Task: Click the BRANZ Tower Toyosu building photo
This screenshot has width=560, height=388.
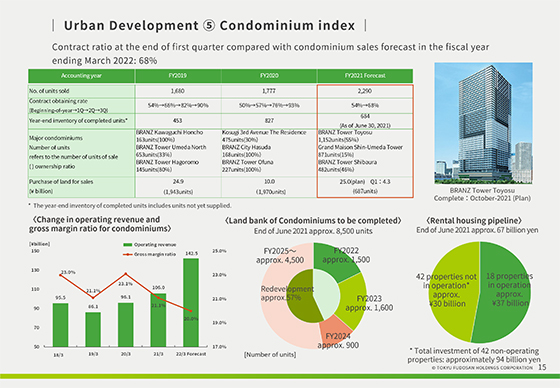Action: coord(483,123)
